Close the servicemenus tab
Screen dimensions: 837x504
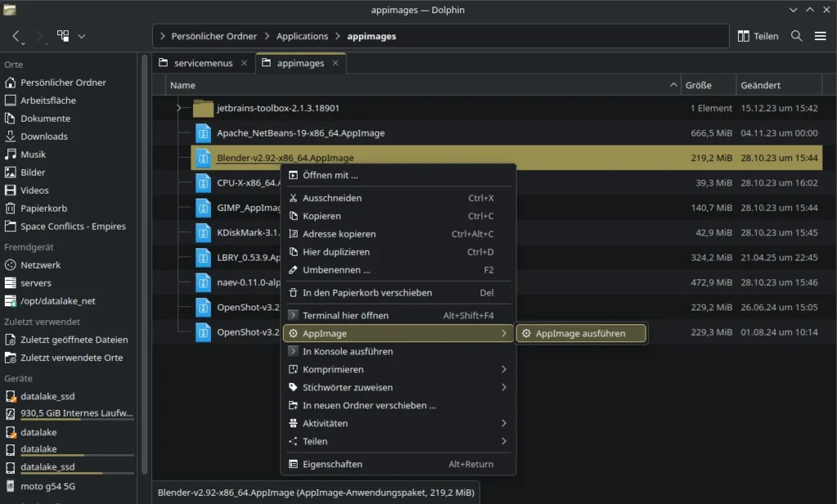[244, 63]
